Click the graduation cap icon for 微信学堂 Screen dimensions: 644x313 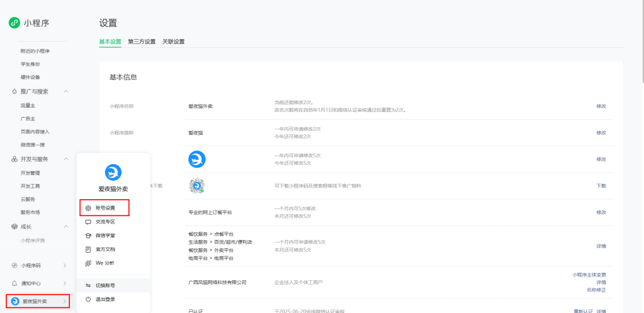pyautogui.click(x=88, y=236)
